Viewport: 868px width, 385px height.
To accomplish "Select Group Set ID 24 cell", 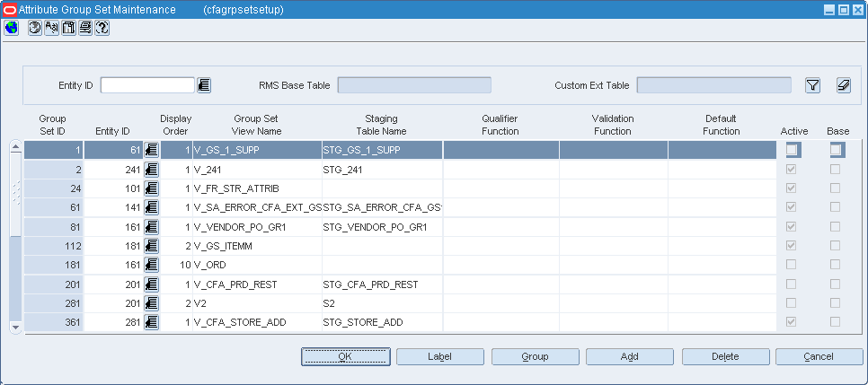I will 54,188.
